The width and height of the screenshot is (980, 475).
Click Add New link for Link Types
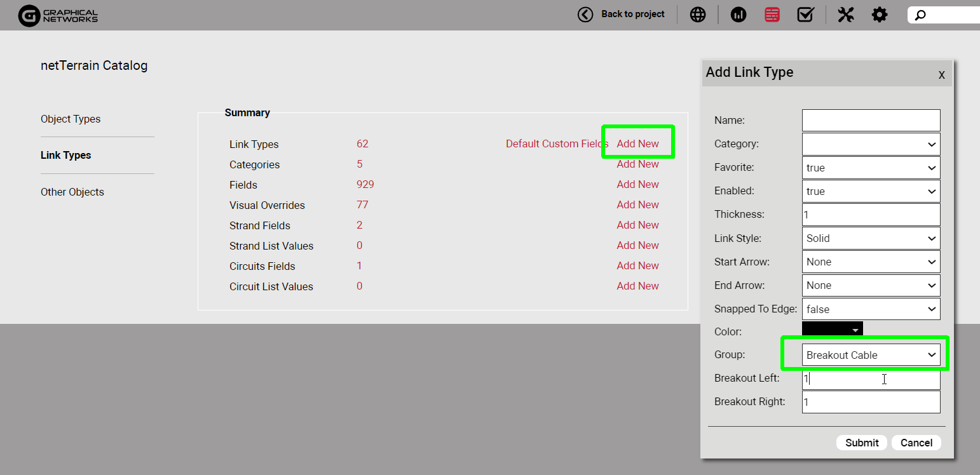pyautogui.click(x=637, y=144)
